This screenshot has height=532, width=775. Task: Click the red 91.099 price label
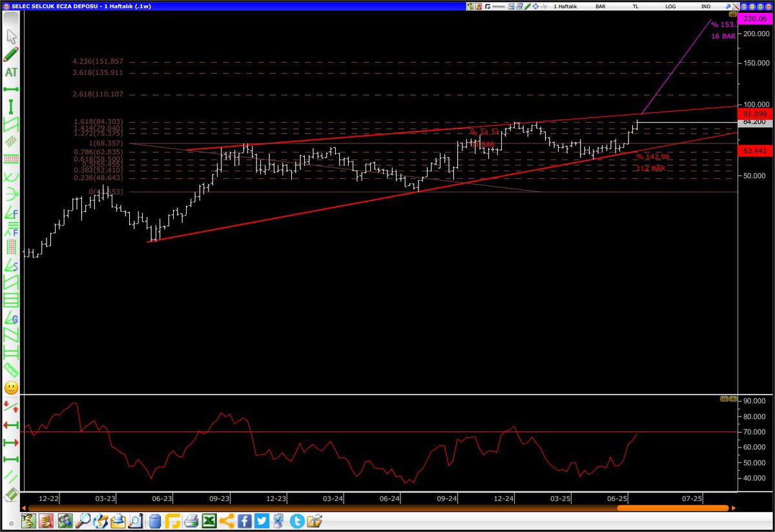[754, 114]
